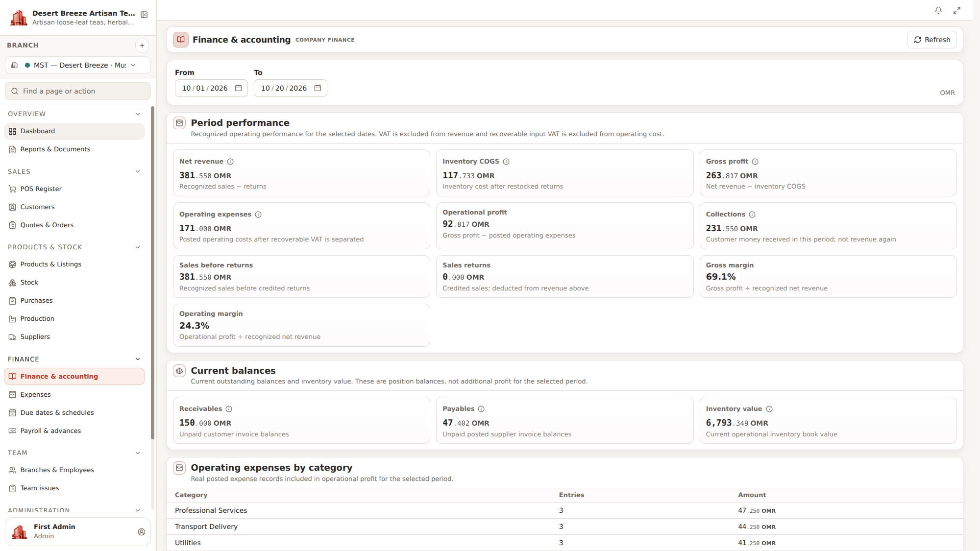Viewport: 980px width, 551px height.
Task: Click the To date field 10/20/2026
Action: point(290,88)
